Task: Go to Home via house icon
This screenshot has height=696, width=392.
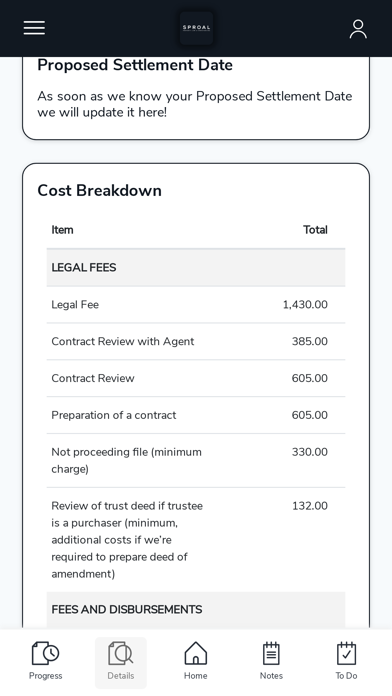Action: coord(196,653)
